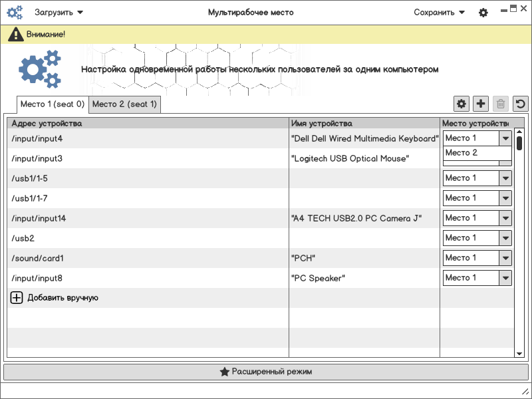
Task: Click the warning triangle icon
Action: pyautogui.click(x=16, y=35)
